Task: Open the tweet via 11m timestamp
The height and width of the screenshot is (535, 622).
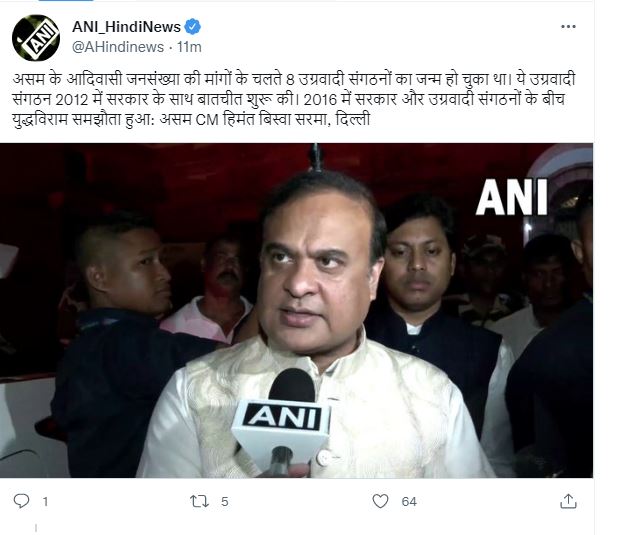Action: click(x=189, y=47)
